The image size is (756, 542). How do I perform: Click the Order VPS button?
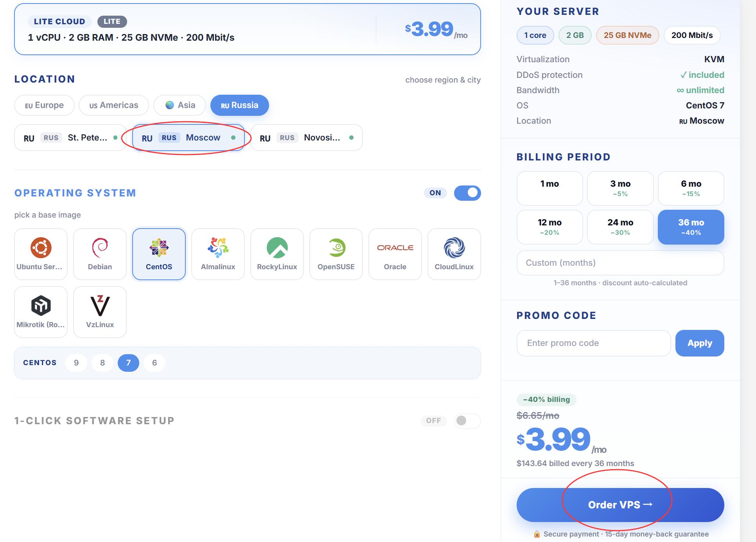point(620,505)
